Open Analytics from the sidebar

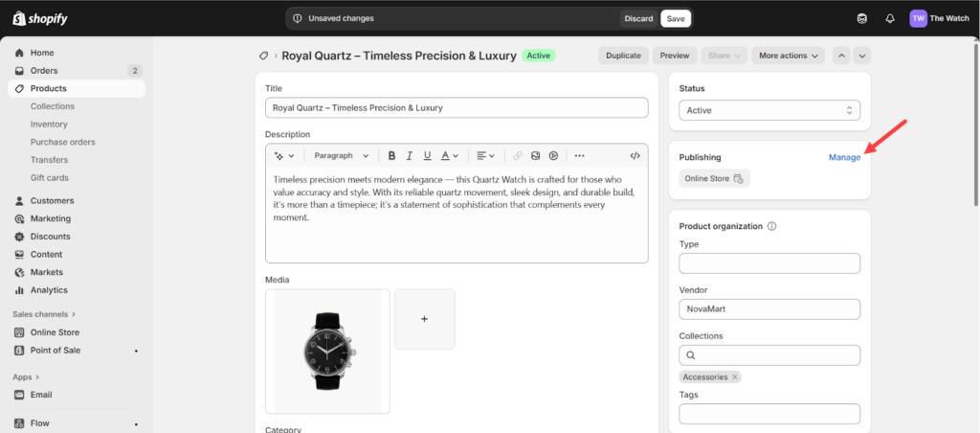click(x=49, y=290)
